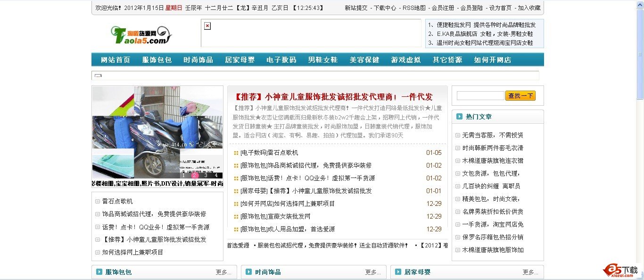This screenshot has height=280, width=644.
Task: Click 更多... in the bottom 服饰包包 section
Action: (x=223, y=272)
